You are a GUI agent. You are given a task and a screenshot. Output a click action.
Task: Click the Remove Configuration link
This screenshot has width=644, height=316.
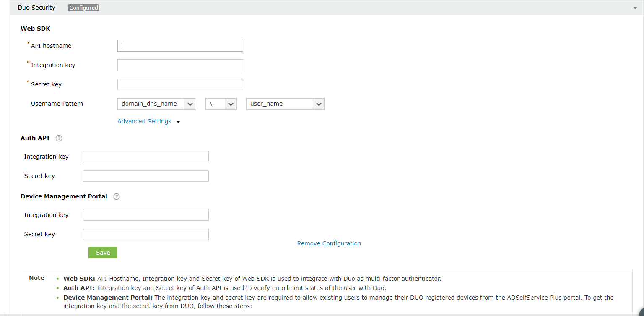coord(329,243)
